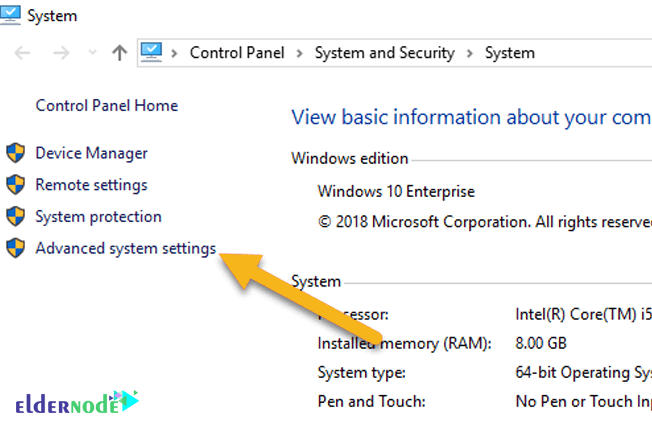Open System protection
This screenshot has width=652, height=422.
(x=99, y=217)
